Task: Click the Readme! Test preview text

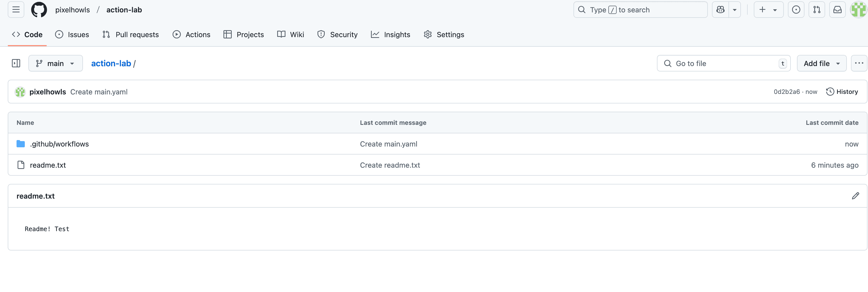Action: point(47,229)
